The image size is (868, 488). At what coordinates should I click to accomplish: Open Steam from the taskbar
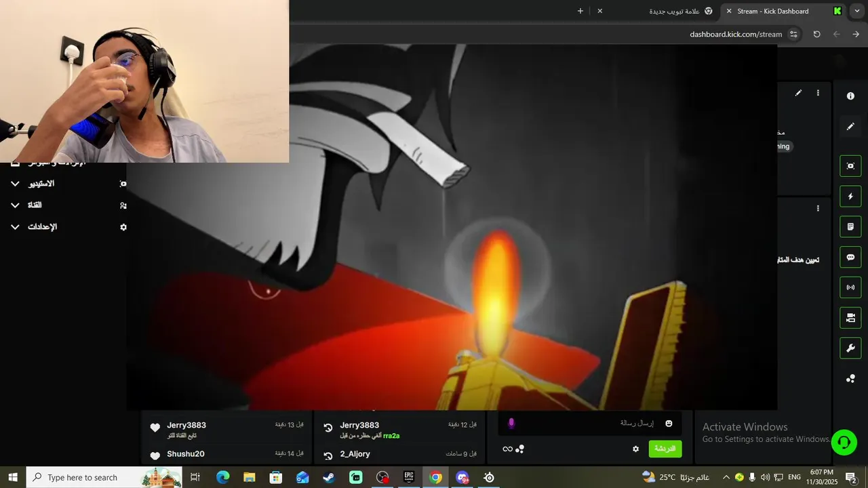[x=329, y=477]
